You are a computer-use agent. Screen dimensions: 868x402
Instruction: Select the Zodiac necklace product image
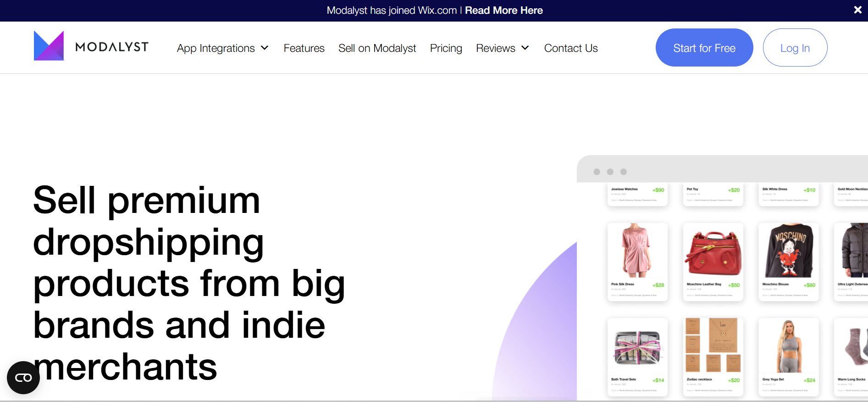pyautogui.click(x=713, y=345)
